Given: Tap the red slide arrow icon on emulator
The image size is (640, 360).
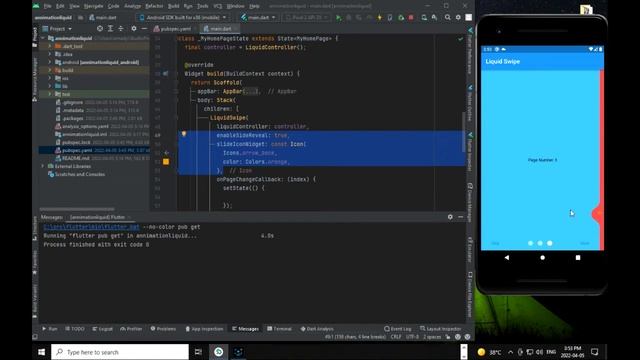Looking at the screenshot, I should click(x=597, y=213).
